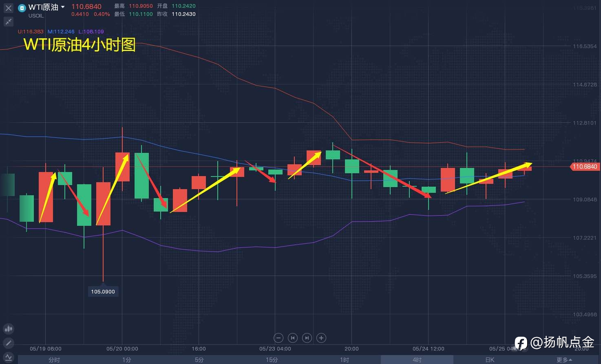Viewport: 601px width, 364px height.
Task: Expand the 更多 timeframe menu
Action: click(x=564, y=360)
